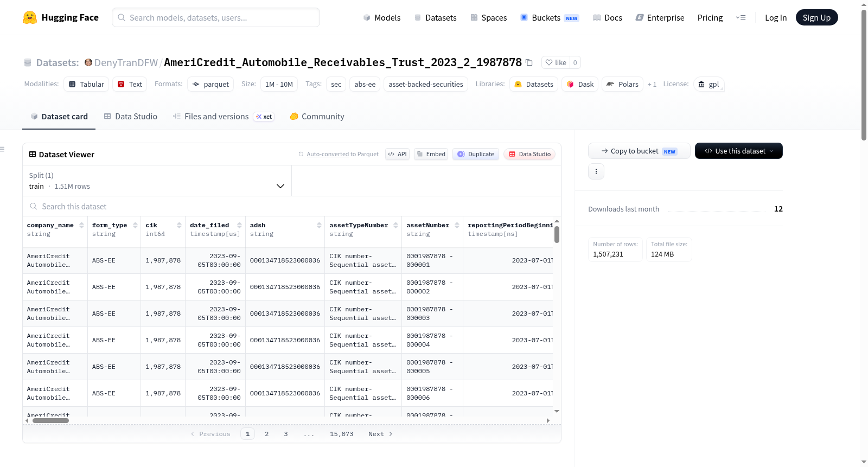Open Spaces in the top navigation

(x=488, y=17)
